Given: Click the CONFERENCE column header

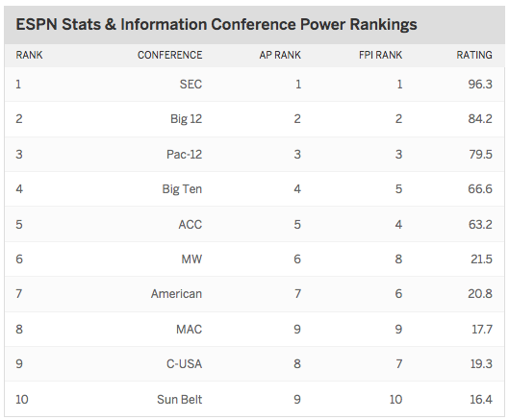Looking at the screenshot, I should click(169, 55).
